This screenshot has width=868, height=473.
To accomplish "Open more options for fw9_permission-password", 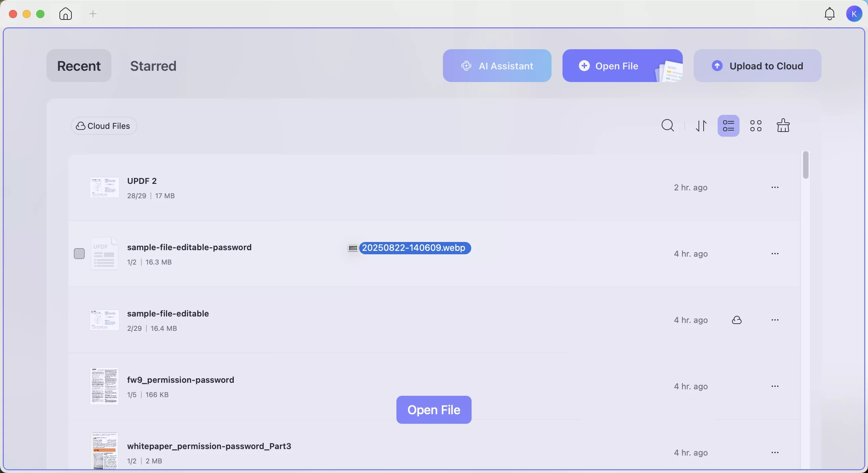I will click(x=775, y=386).
